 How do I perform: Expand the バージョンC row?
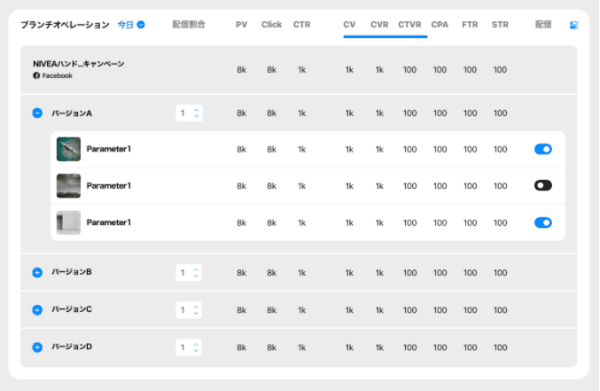pyautogui.click(x=37, y=310)
